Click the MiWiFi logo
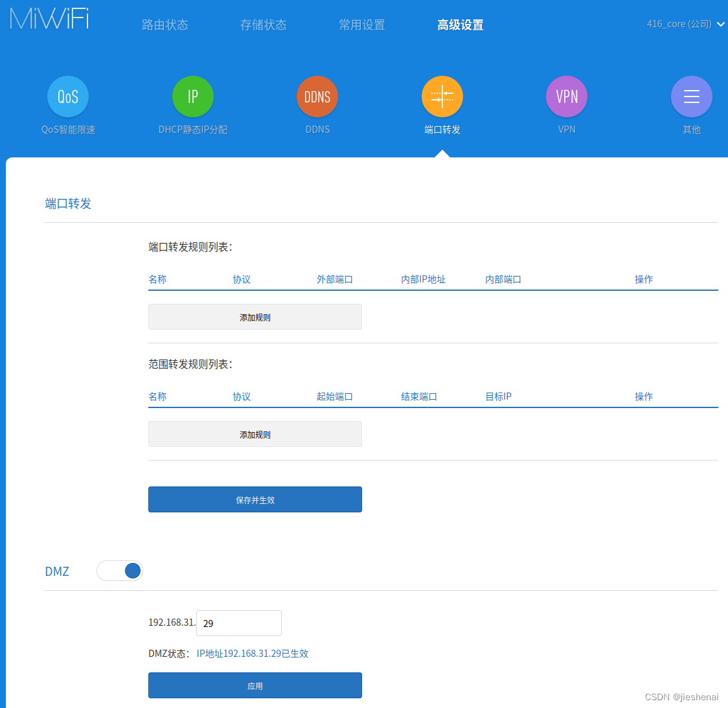The image size is (728, 708). pos(49,19)
